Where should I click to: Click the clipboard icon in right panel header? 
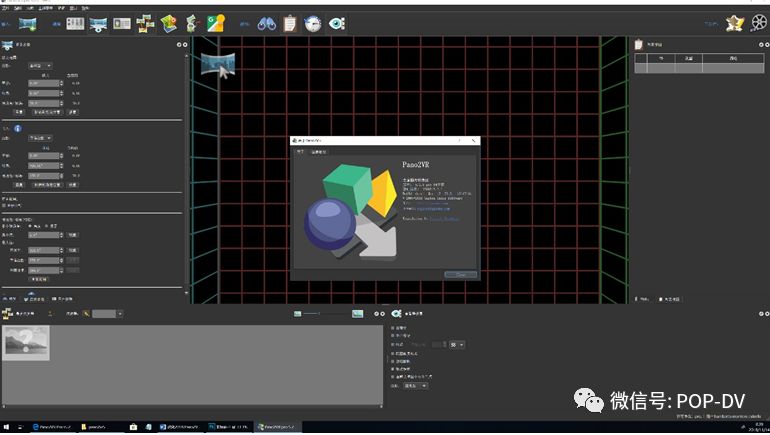638,45
